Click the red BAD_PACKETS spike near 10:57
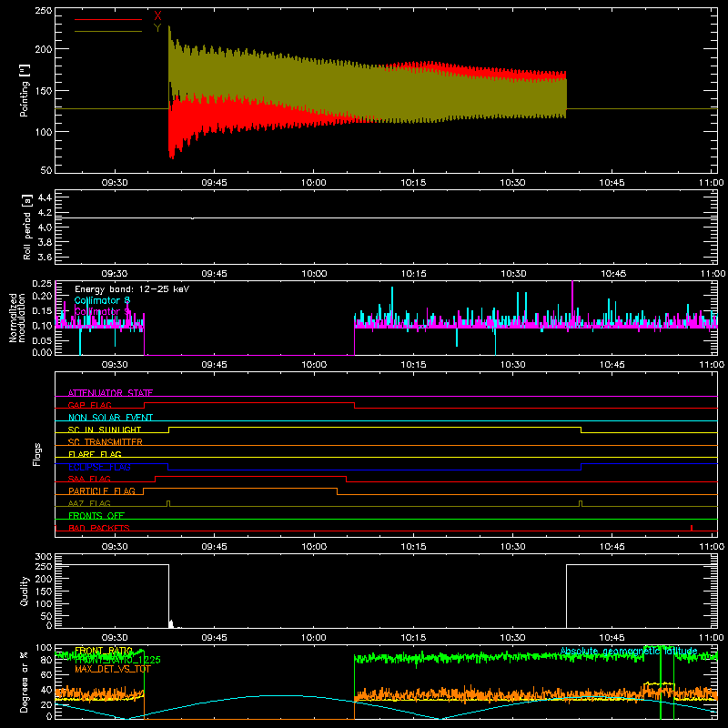 pos(692,528)
